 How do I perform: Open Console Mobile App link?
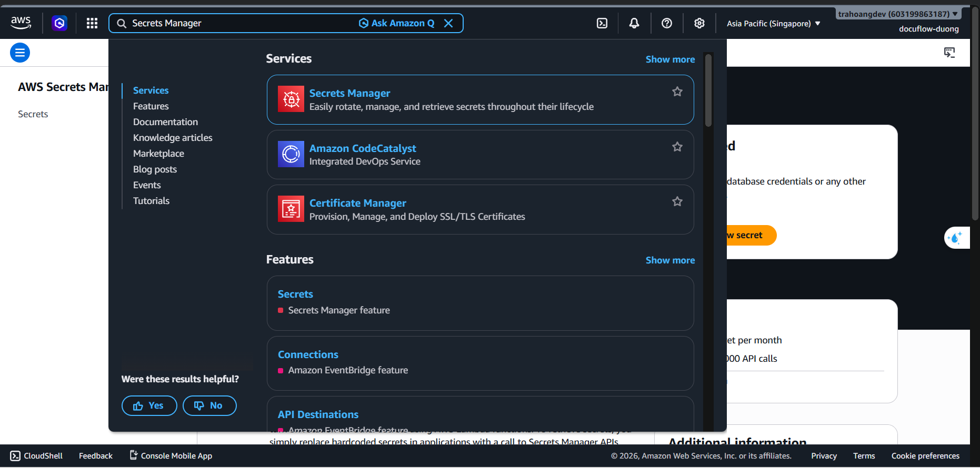(x=171, y=456)
